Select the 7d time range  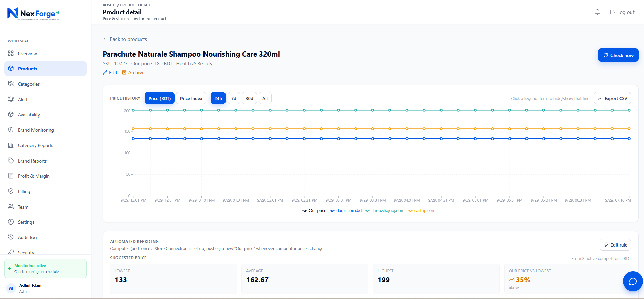pyautogui.click(x=234, y=98)
